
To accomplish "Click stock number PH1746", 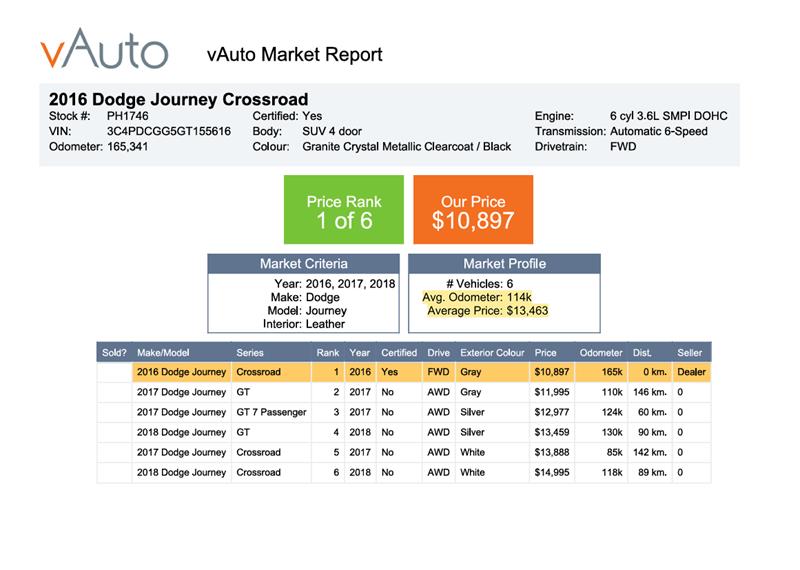I will [x=128, y=116].
